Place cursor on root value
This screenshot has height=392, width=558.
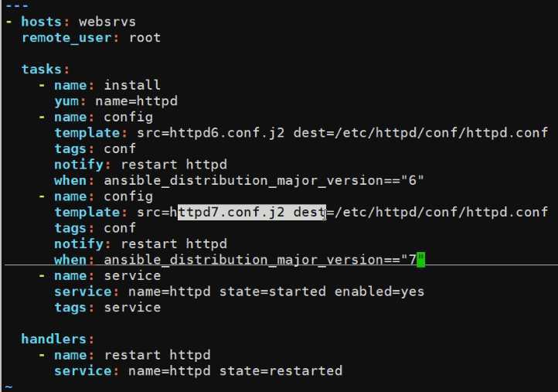[x=145, y=38]
